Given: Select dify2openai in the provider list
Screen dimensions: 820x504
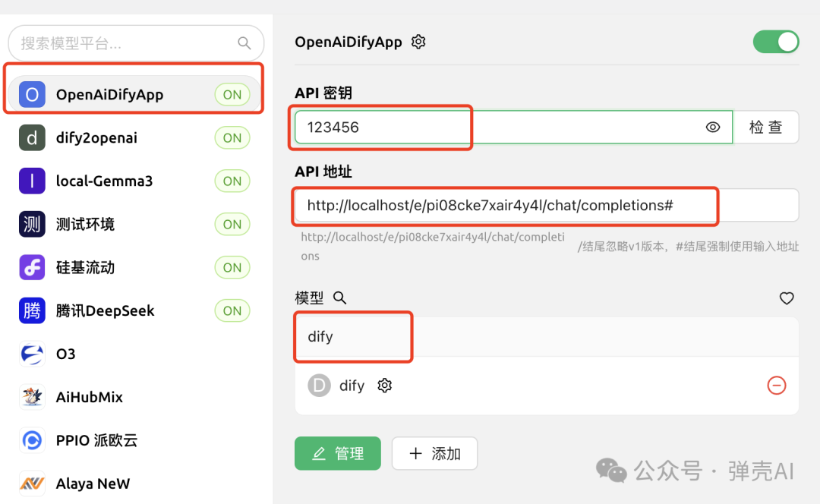Looking at the screenshot, I should [x=135, y=138].
